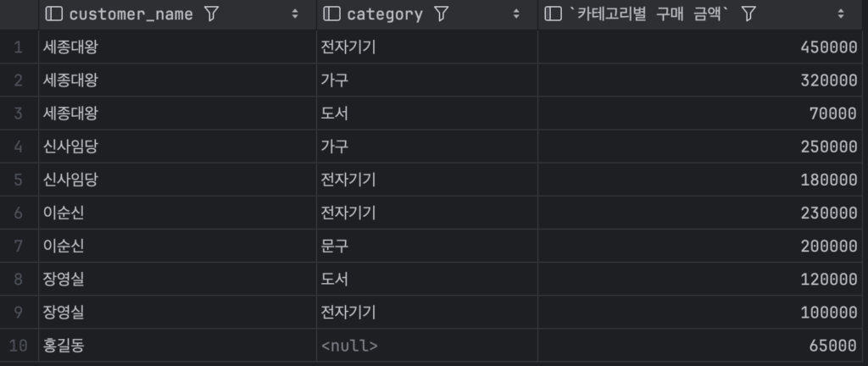Select the customer_name column header
Screen dimensions: 868x366
131,14
